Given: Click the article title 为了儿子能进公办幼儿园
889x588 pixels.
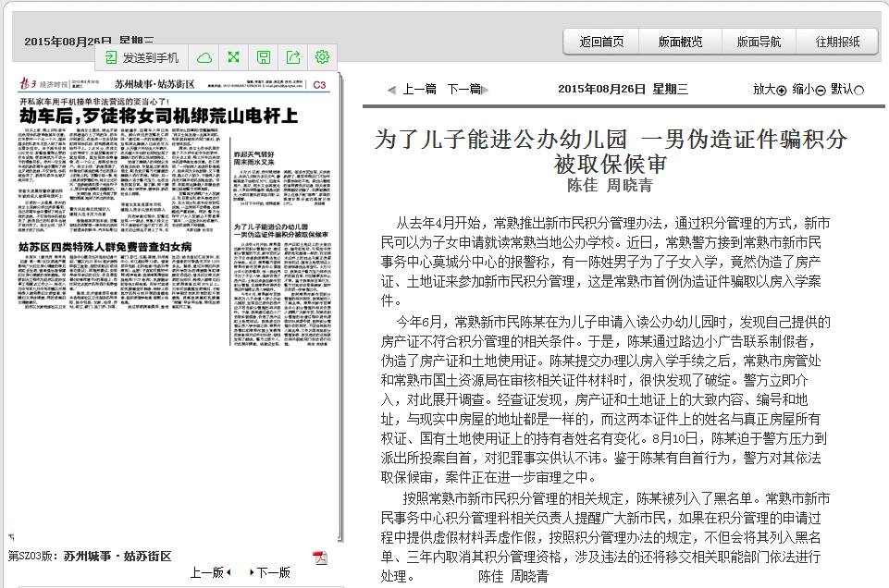Looking at the screenshot, I should (611, 152).
